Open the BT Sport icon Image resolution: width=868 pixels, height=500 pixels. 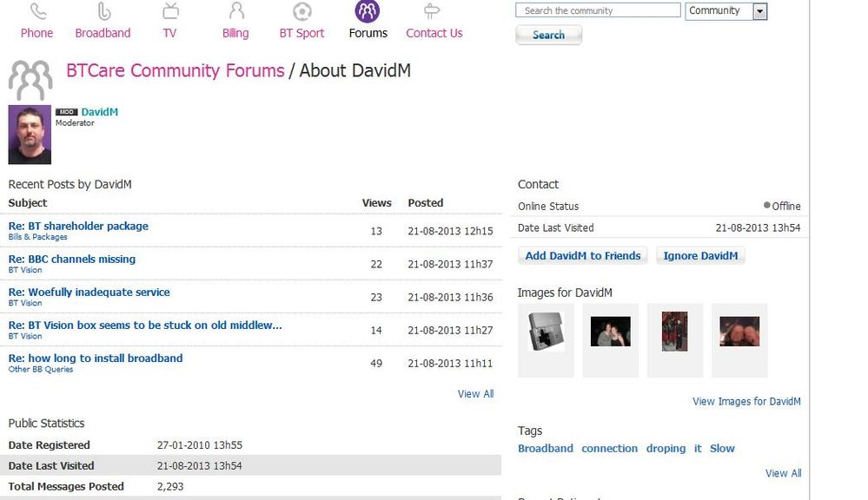pyautogui.click(x=302, y=11)
